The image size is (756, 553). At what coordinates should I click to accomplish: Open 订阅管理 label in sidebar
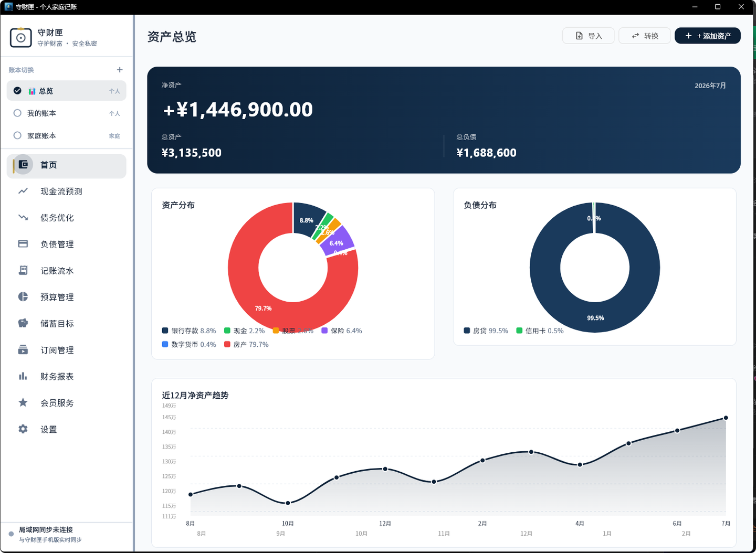tap(57, 350)
